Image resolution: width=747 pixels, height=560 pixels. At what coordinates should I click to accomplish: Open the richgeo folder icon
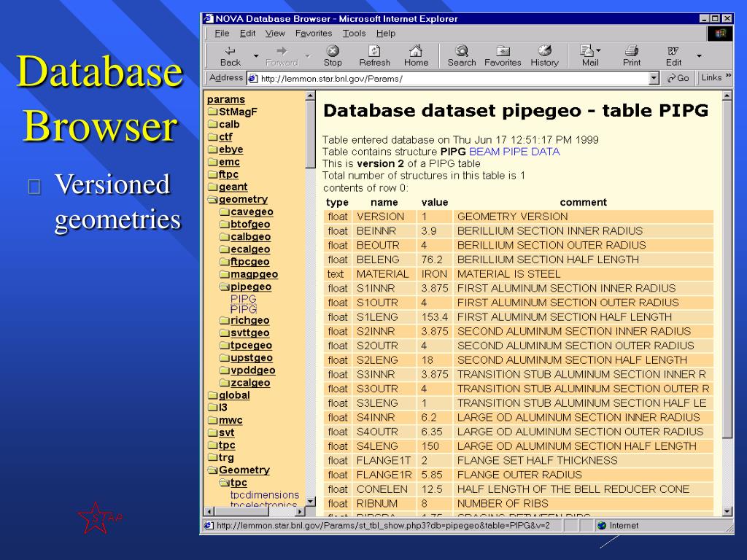tap(225, 321)
